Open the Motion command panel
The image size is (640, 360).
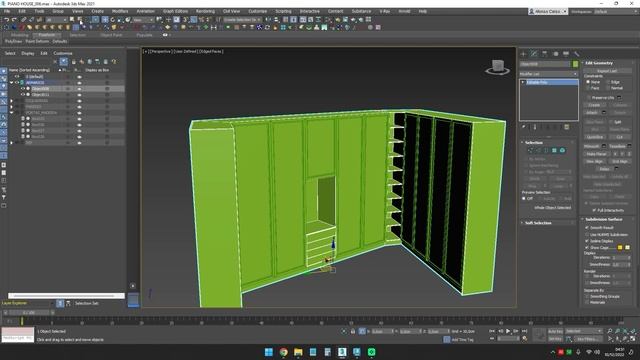point(555,54)
